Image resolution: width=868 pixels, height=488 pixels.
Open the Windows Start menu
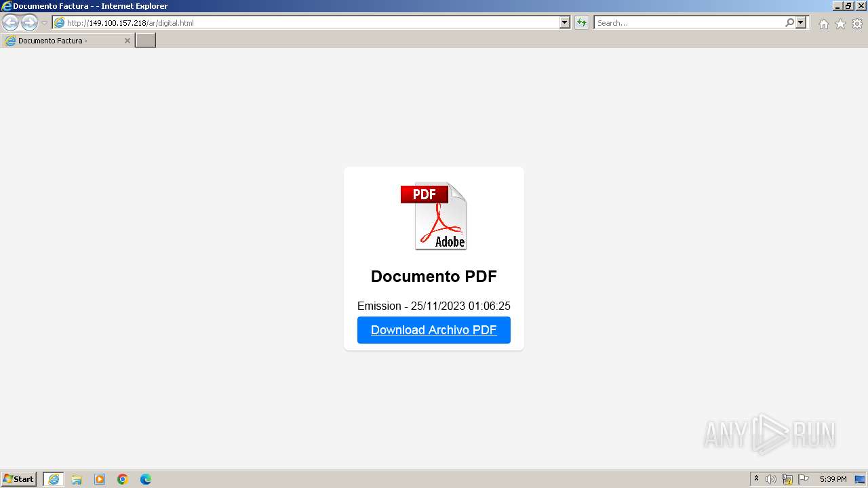pyautogui.click(x=19, y=479)
